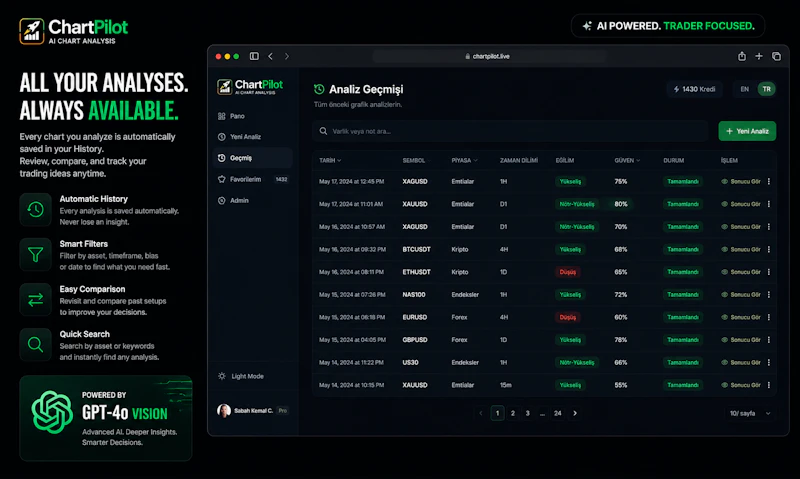This screenshot has width=800, height=479.
Task: View result for EURUSD row
Action: click(741, 317)
